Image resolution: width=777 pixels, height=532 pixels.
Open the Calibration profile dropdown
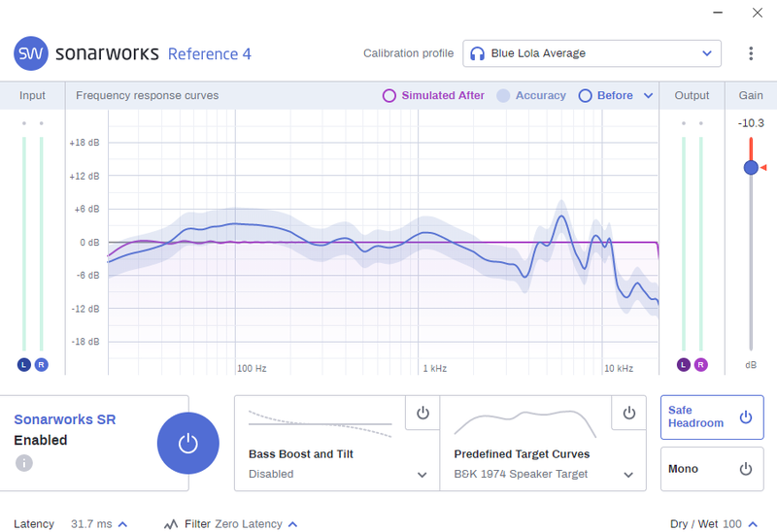click(x=591, y=53)
